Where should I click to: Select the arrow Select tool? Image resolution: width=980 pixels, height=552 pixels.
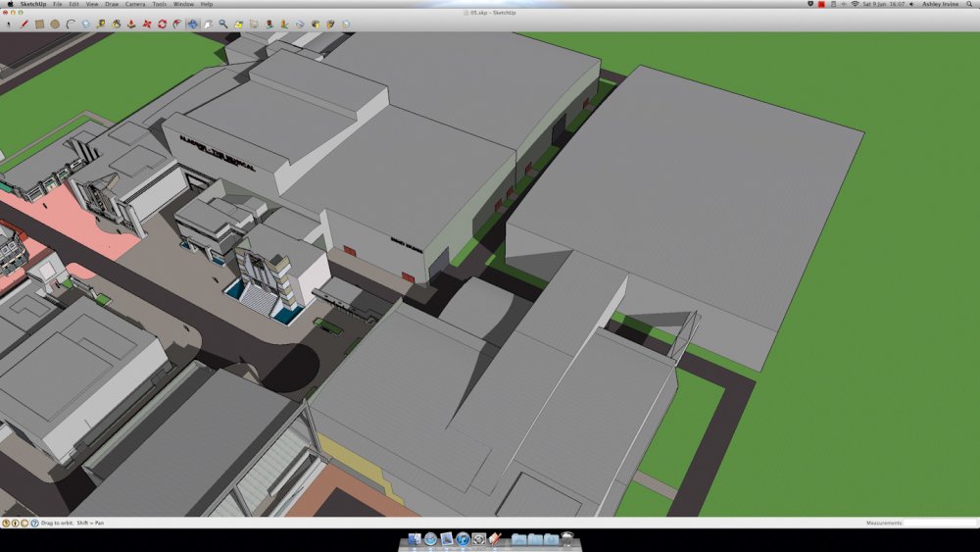click(x=9, y=24)
